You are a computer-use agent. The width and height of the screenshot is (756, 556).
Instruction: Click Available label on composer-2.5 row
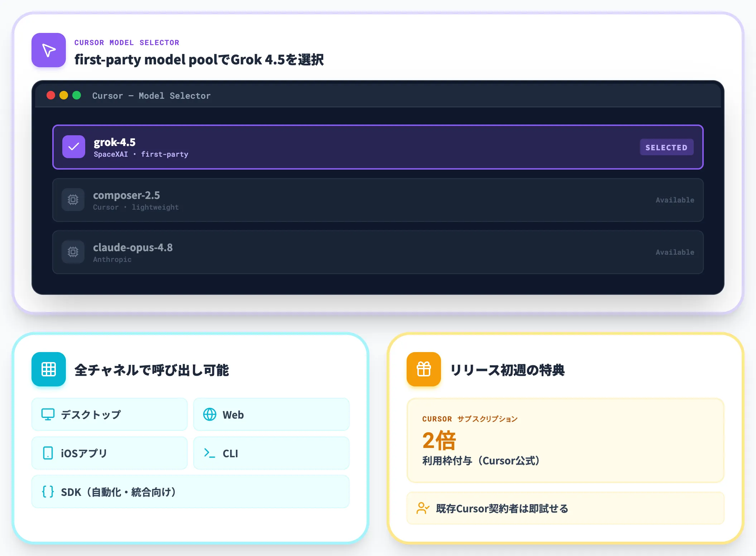tap(675, 200)
